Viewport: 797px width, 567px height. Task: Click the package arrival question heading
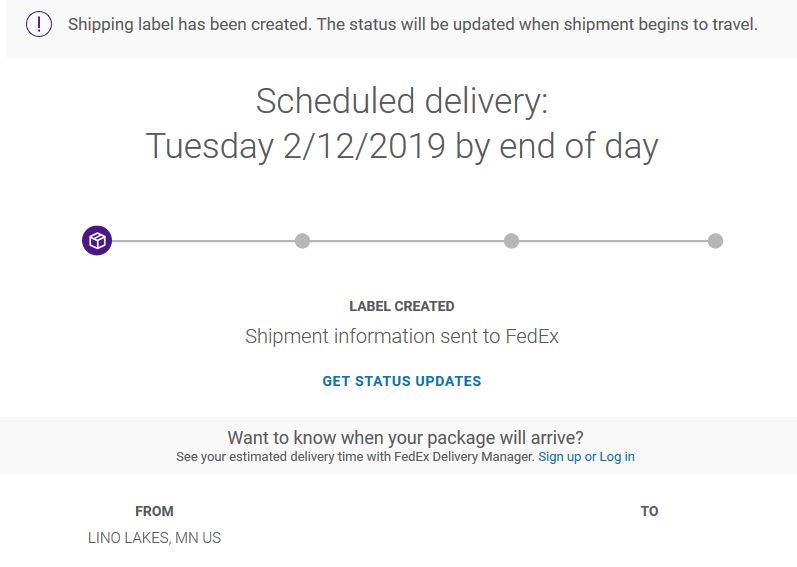click(x=405, y=437)
